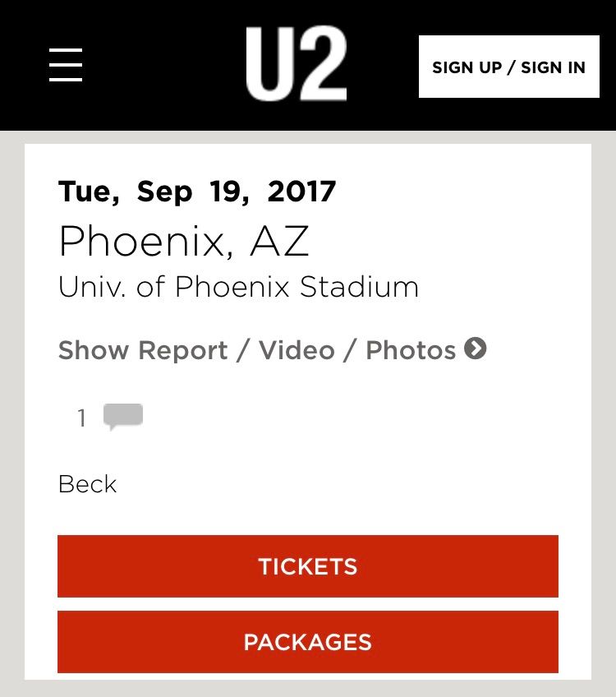Image resolution: width=616 pixels, height=697 pixels.
Task: Open comments via the speech bubble icon
Action: click(123, 417)
